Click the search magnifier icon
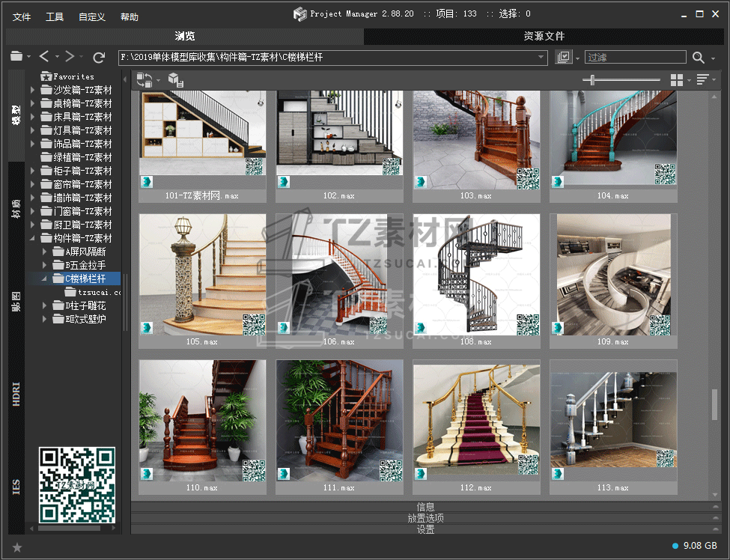730x560 pixels. (698, 58)
